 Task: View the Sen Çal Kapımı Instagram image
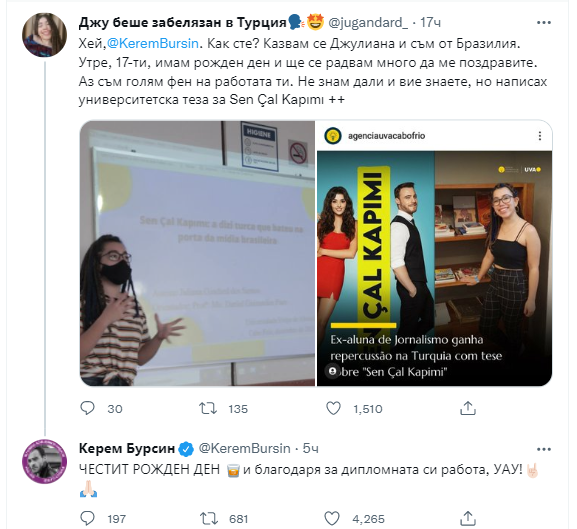click(x=434, y=253)
